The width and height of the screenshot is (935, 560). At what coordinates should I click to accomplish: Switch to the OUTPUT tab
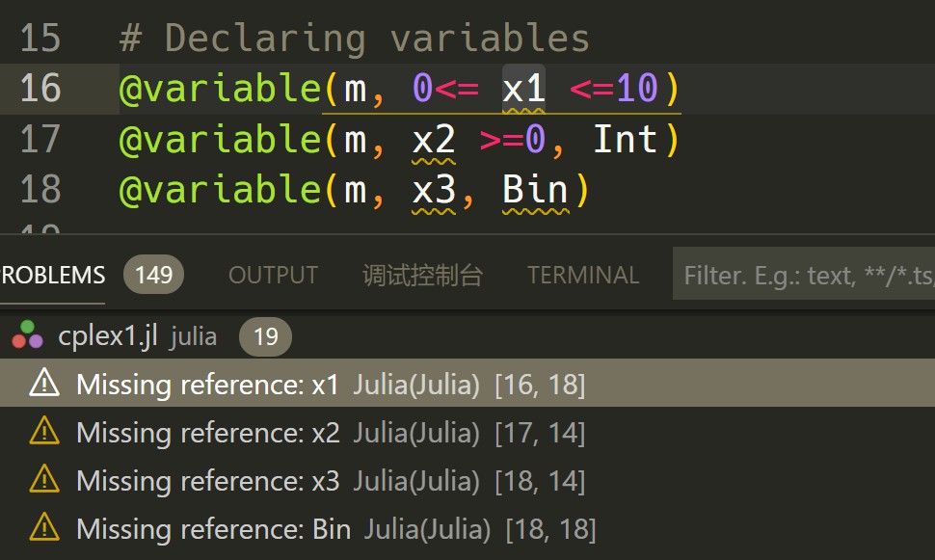(272, 275)
